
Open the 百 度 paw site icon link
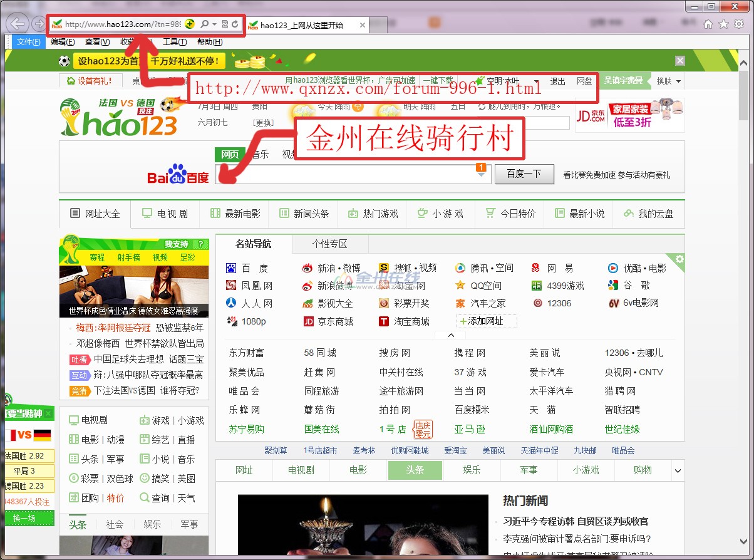(x=231, y=268)
